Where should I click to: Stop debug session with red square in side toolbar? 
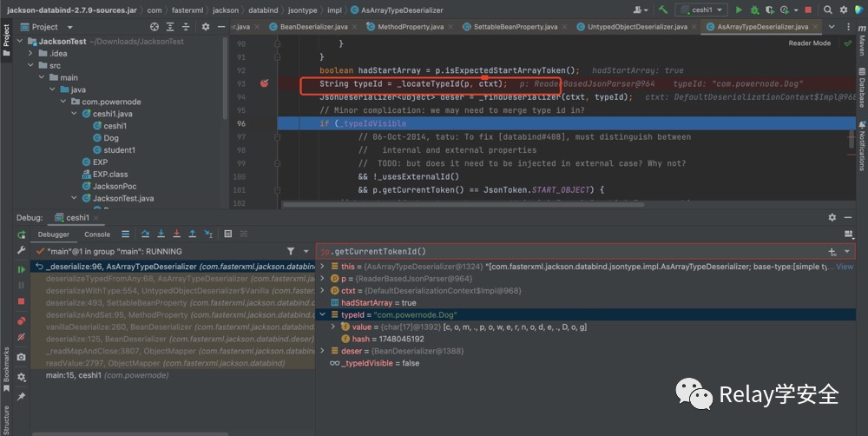pos(21,301)
